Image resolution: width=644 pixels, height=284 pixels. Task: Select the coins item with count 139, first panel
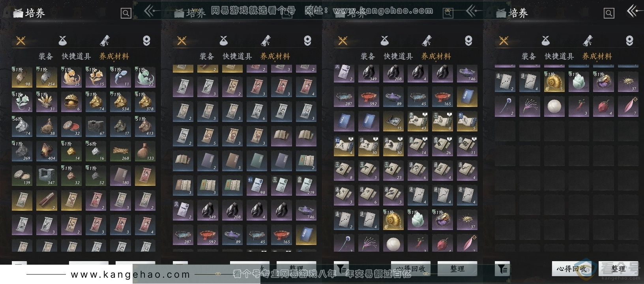tap(22, 176)
